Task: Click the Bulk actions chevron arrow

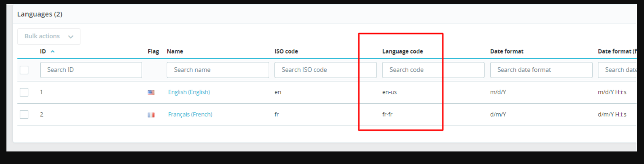Action: pos(71,37)
